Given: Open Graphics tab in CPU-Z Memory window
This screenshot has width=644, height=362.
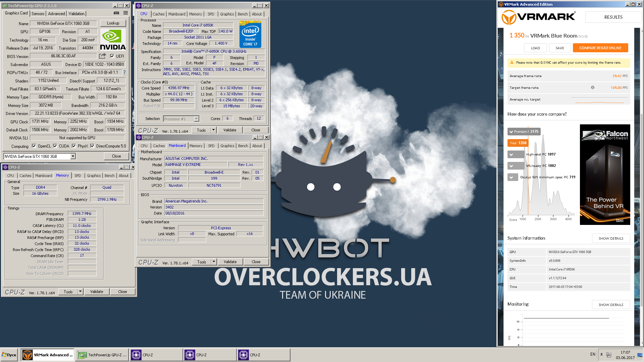Looking at the screenshot, I should [94, 175].
